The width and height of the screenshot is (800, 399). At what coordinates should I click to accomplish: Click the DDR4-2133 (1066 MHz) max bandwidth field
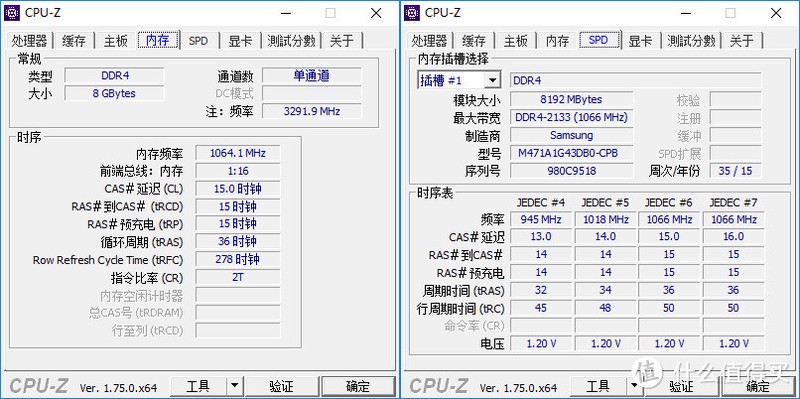pos(571,117)
